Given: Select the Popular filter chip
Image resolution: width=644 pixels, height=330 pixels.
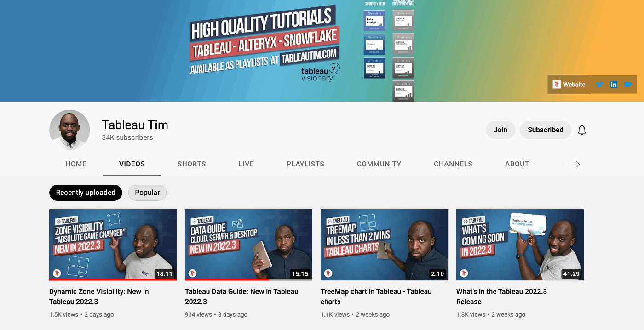Looking at the screenshot, I should click(147, 193).
